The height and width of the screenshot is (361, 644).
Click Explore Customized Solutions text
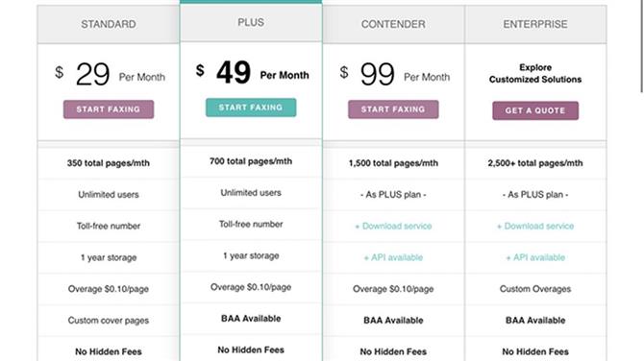pos(535,73)
